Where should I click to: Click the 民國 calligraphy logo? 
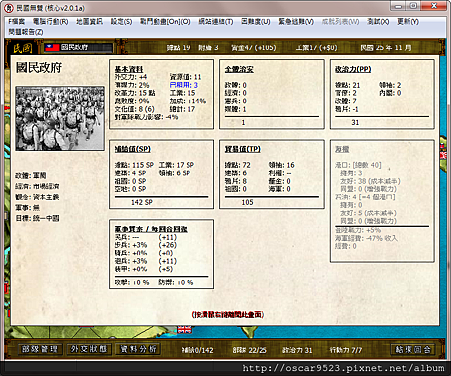pyautogui.click(x=23, y=48)
